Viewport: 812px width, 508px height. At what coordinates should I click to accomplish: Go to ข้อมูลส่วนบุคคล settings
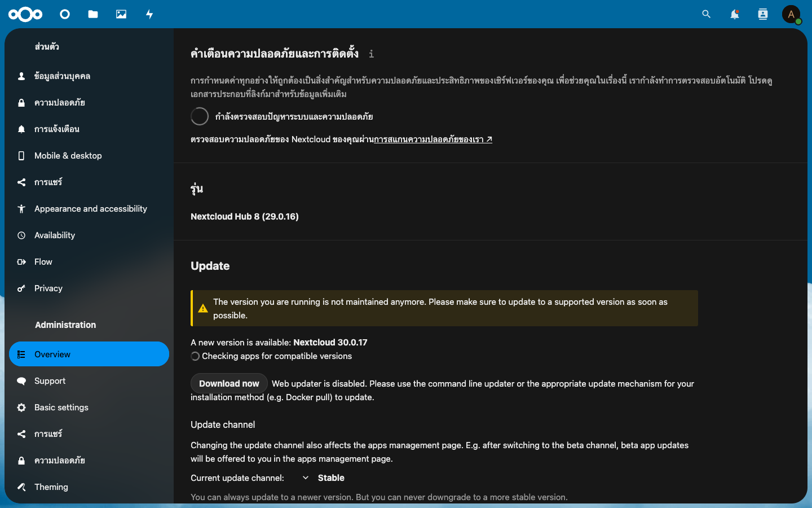click(x=89, y=76)
